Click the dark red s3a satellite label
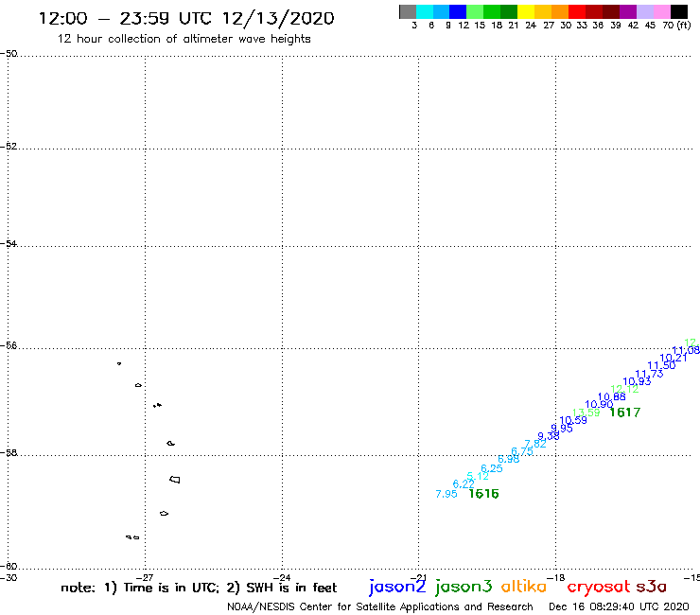 click(652, 587)
